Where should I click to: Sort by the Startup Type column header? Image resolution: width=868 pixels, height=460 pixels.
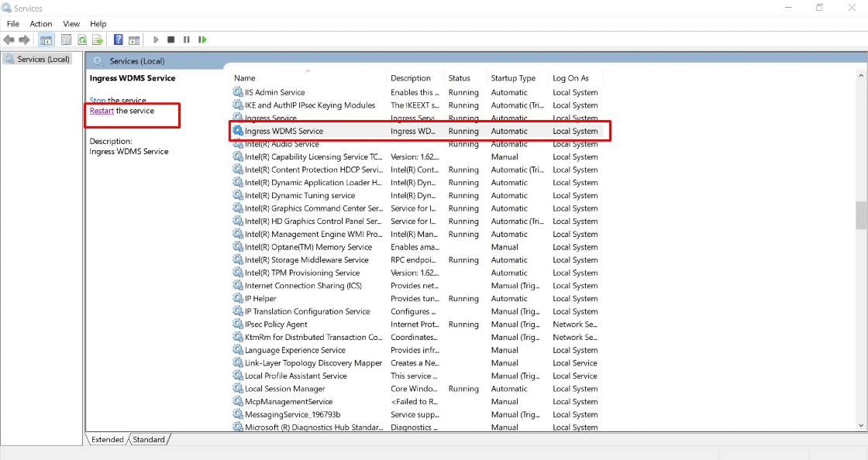pyautogui.click(x=513, y=78)
